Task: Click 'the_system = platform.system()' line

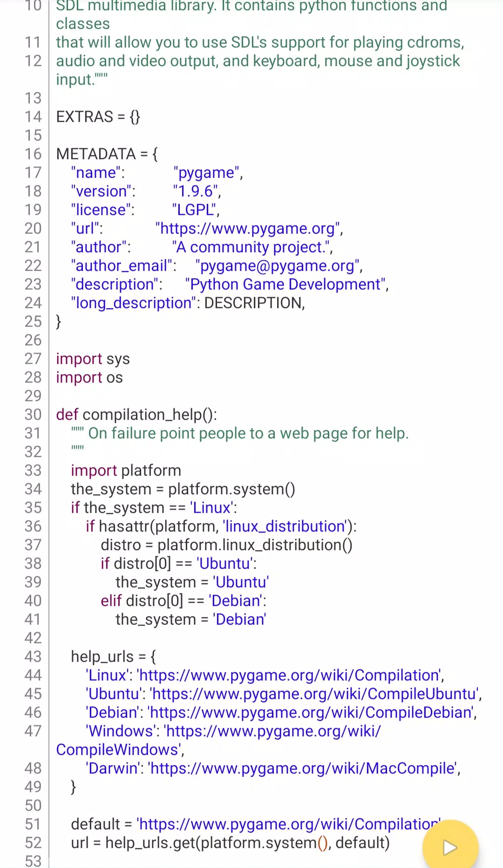Action: (183, 489)
